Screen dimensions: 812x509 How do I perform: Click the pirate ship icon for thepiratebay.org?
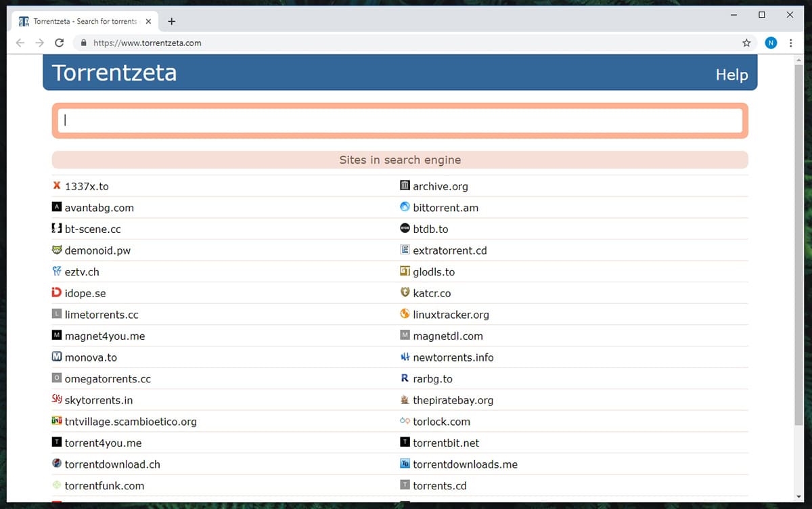pyautogui.click(x=405, y=399)
